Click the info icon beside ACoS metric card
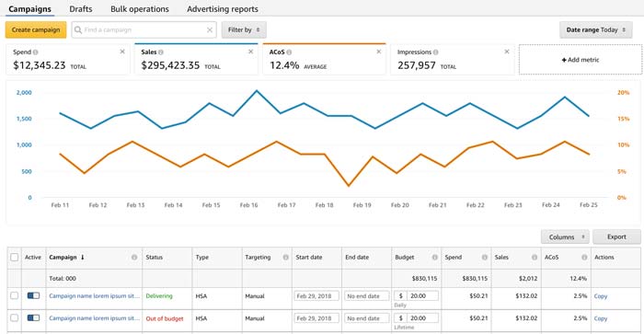The image size is (644, 334). click(x=289, y=52)
